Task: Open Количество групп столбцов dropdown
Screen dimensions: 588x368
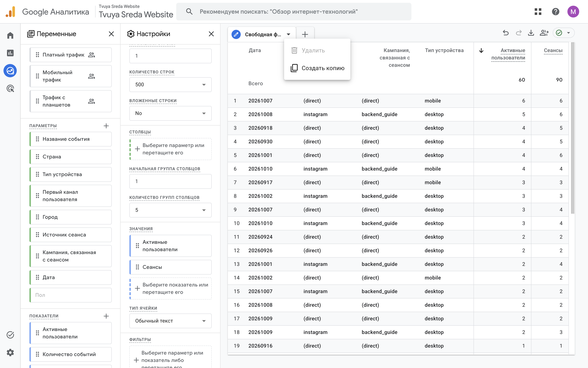Action: (170, 210)
